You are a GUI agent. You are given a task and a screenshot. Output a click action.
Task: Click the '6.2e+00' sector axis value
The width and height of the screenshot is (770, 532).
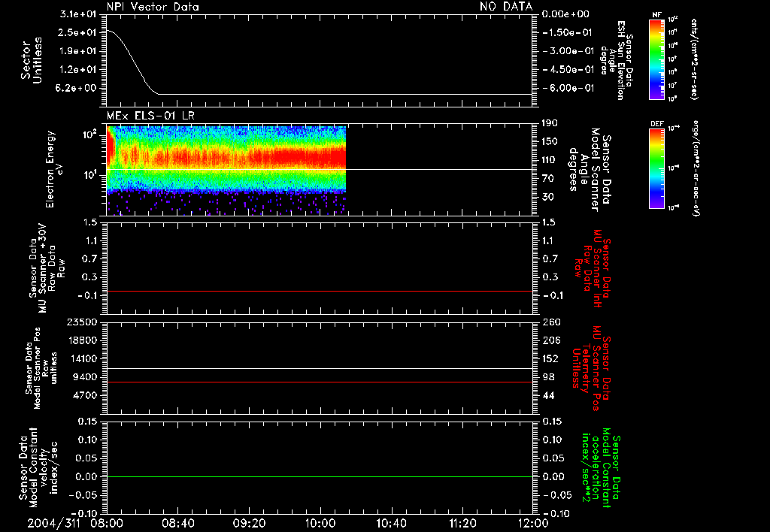click(77, 89)
